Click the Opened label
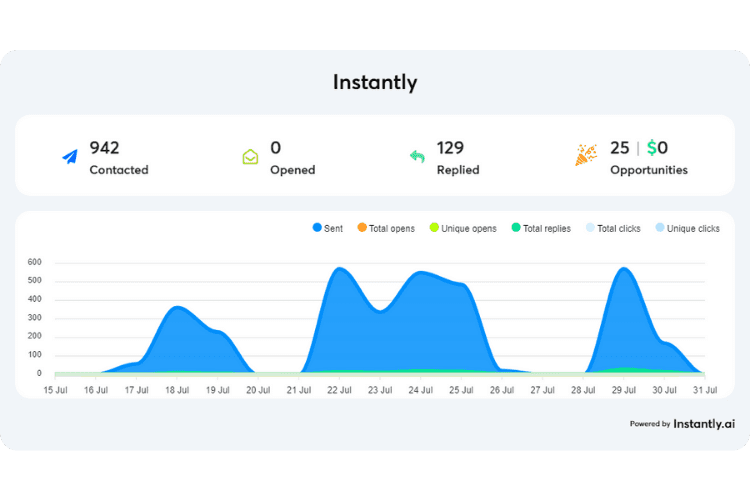 pyautogui.click(x=293, y=170)
